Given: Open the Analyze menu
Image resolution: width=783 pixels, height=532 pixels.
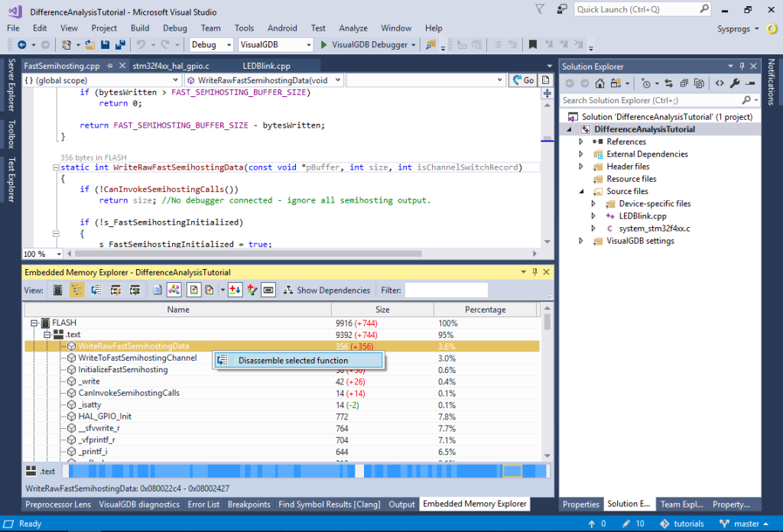Looking at the screenshot, I should 353,28.
